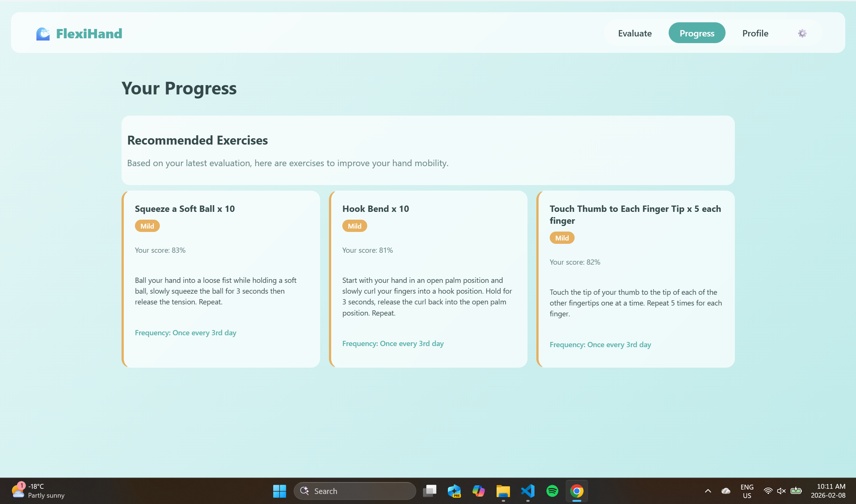
Task: Open the Profile page
Action: point(755,33)
